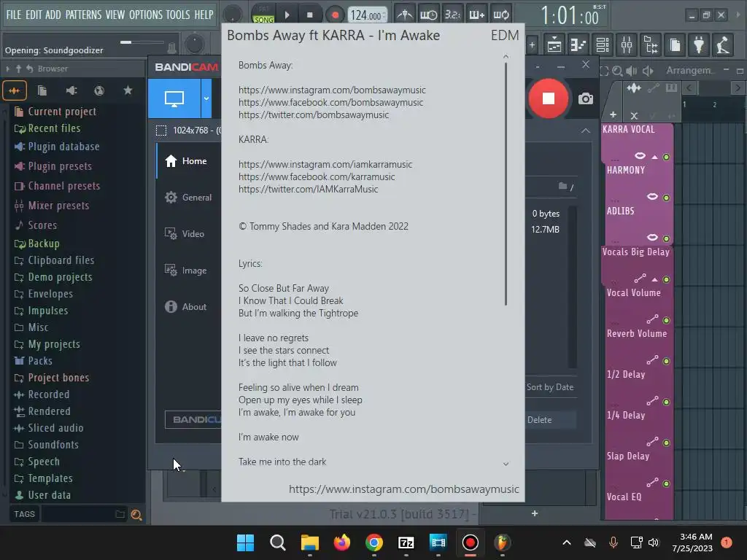Image resolution: width=747 pixels, height=560 pixels.
Task: Open the TOOLS menu
Action: coord(178,15)
